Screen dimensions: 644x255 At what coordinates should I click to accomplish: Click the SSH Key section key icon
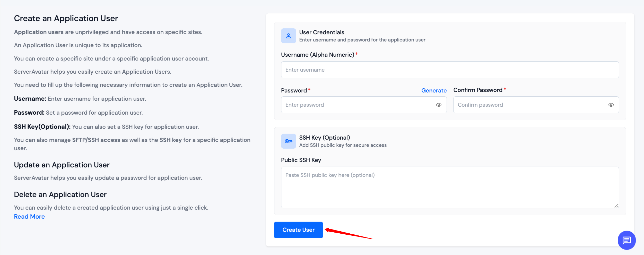point(288,141)
